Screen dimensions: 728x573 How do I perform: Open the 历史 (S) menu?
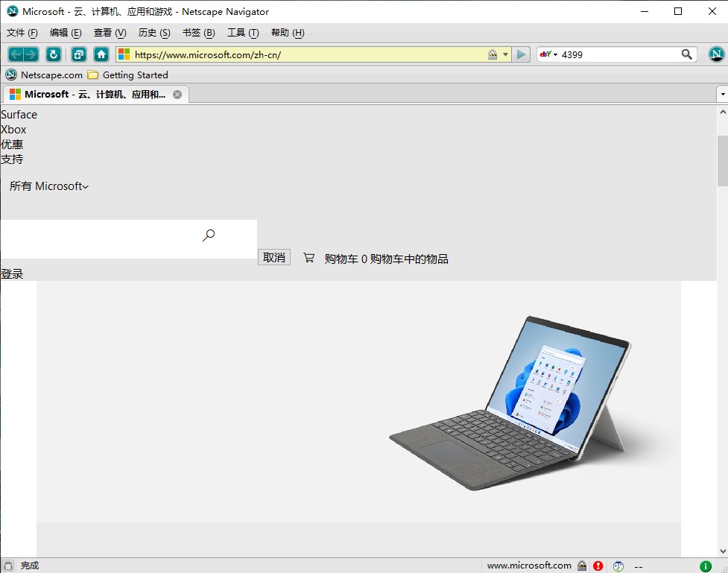point(154,33)
